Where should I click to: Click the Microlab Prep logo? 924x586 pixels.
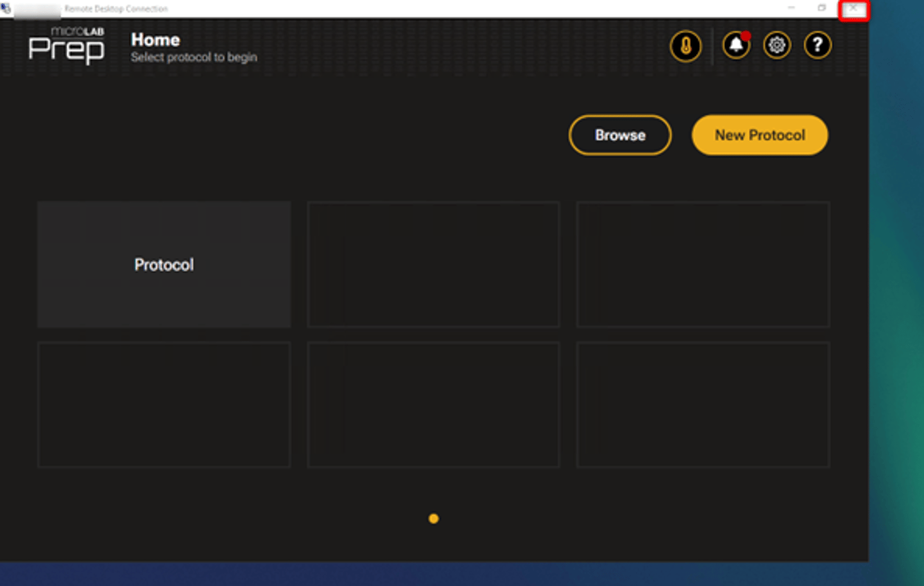coord(66,45)
